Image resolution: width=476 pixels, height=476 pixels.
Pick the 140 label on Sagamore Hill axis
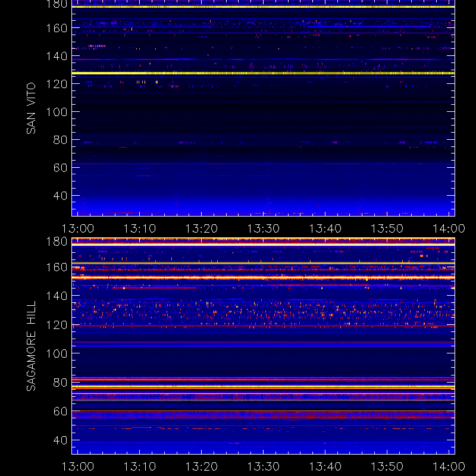click(57, 296)
